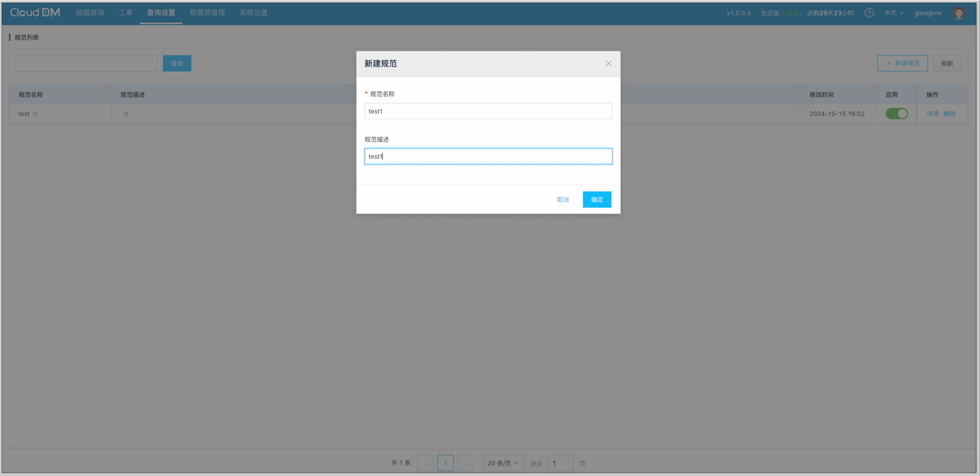Click the 跳至 page number input

pyautogui.click(x=560, y=463)
